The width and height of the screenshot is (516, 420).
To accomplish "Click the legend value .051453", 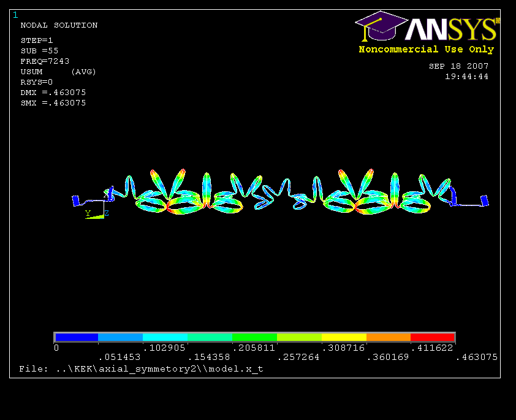I will pyautogui.click(x=120, y=357).
